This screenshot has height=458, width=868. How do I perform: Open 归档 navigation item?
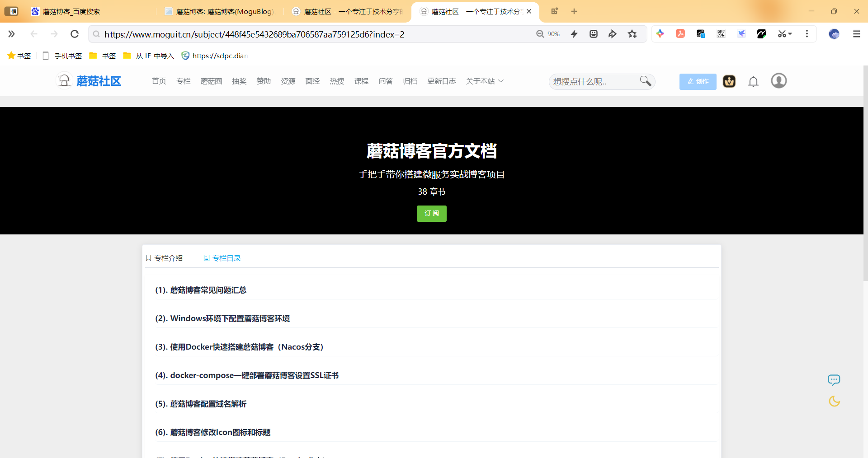(410, 81)
